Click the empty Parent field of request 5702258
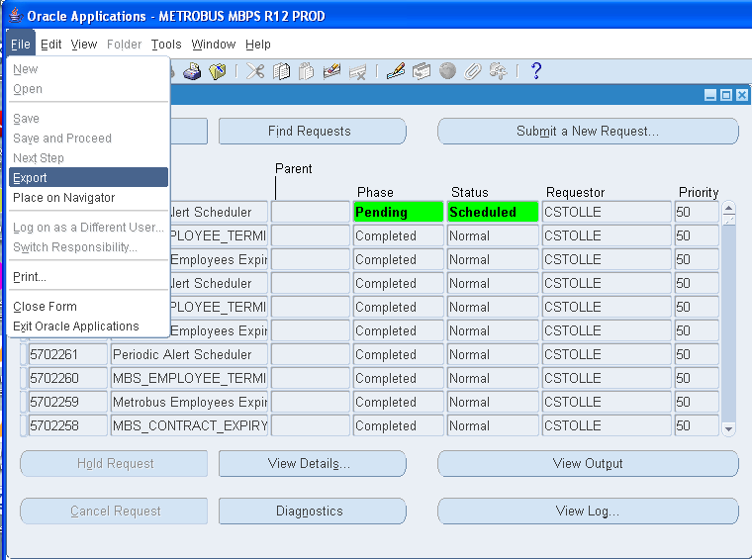The width and height of the screenshot is (752, 560). tap(311, 425)
